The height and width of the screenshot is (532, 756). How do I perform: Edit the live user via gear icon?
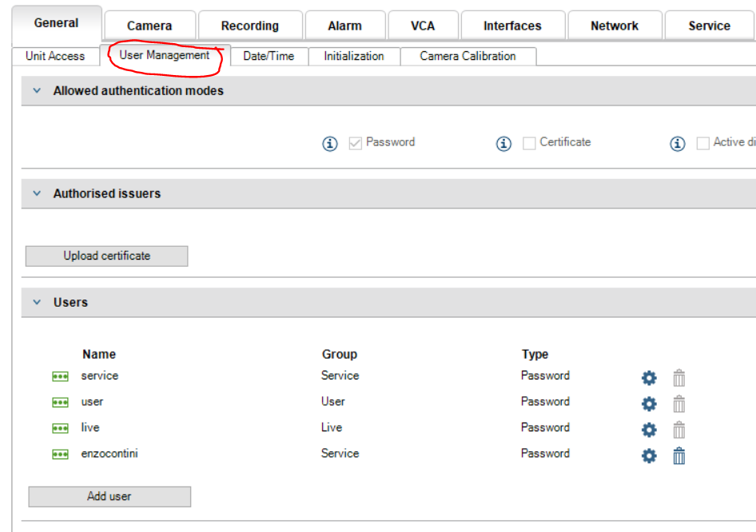pyautogui.click(x=649, y=430)
